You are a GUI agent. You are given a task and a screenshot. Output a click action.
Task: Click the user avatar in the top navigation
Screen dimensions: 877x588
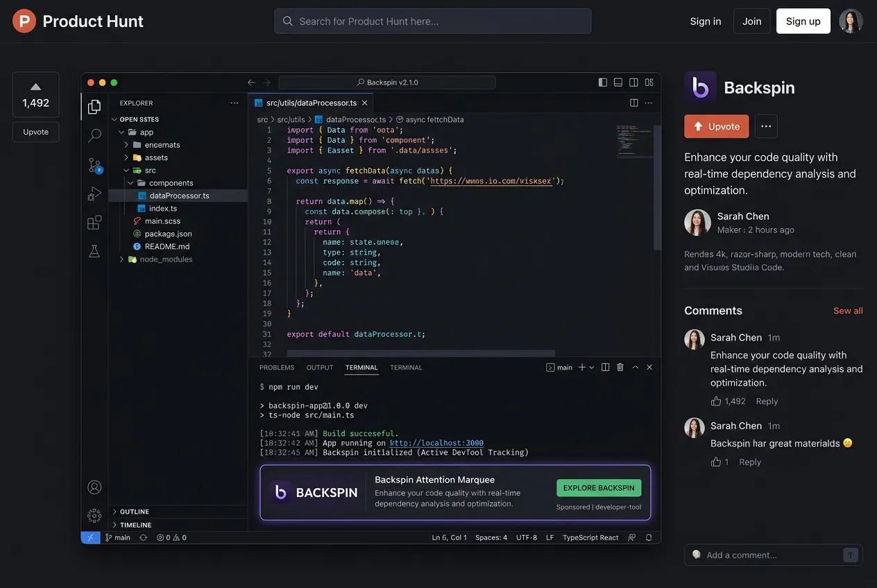coord(851,21)
